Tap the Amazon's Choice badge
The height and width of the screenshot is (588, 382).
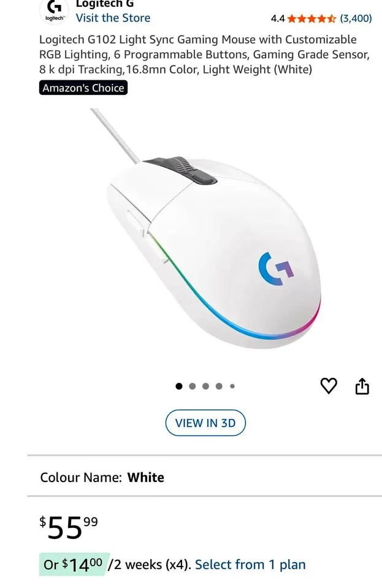83,88
